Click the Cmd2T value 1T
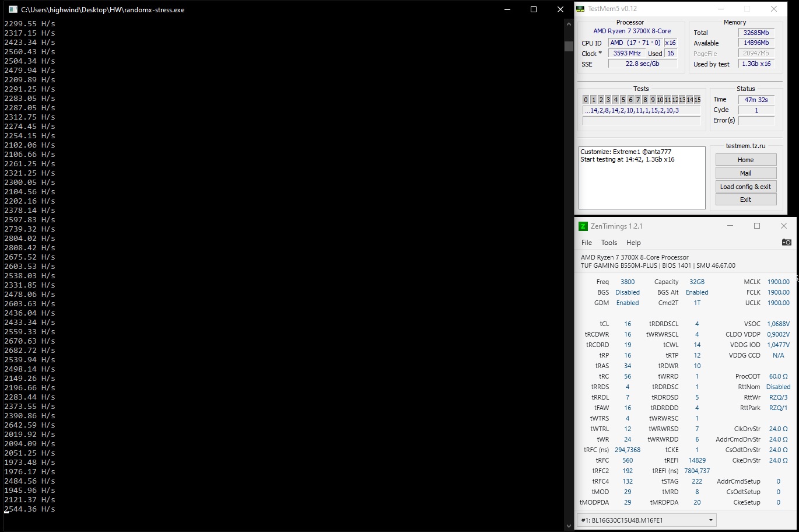Viewport: 799px width, 532px height. click(x=697, y=303)
